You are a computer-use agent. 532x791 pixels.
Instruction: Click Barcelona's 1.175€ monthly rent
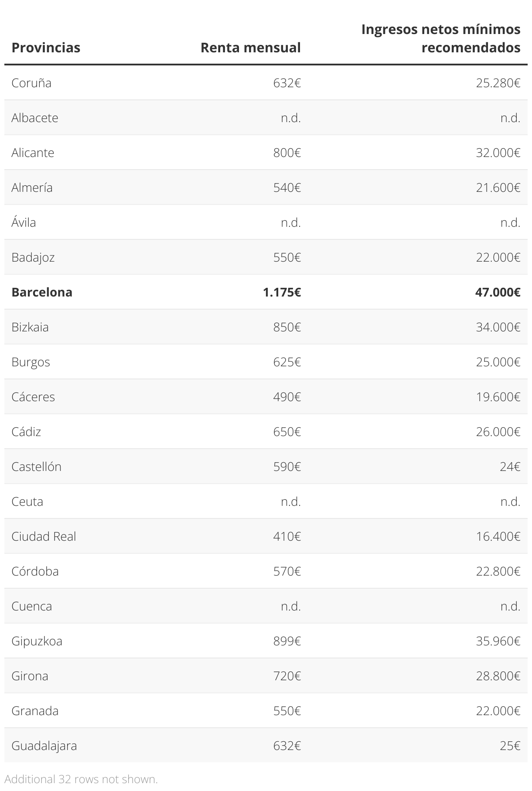click(282, 292)
